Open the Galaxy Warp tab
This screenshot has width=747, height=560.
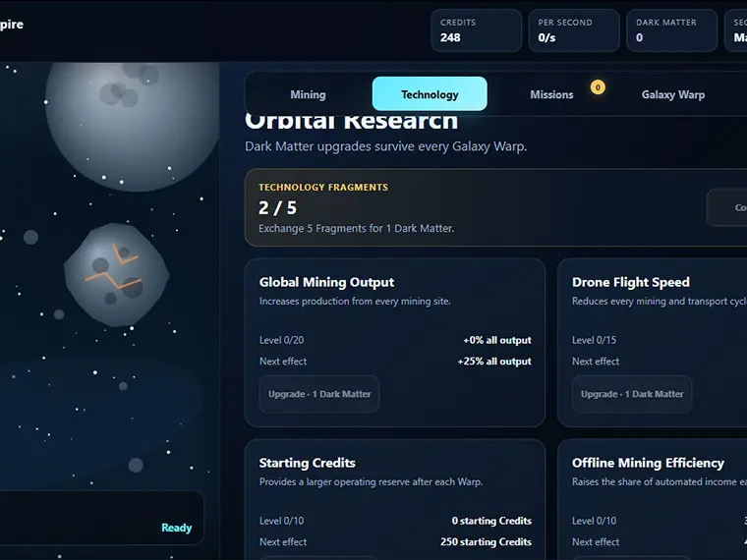point(672,94)
